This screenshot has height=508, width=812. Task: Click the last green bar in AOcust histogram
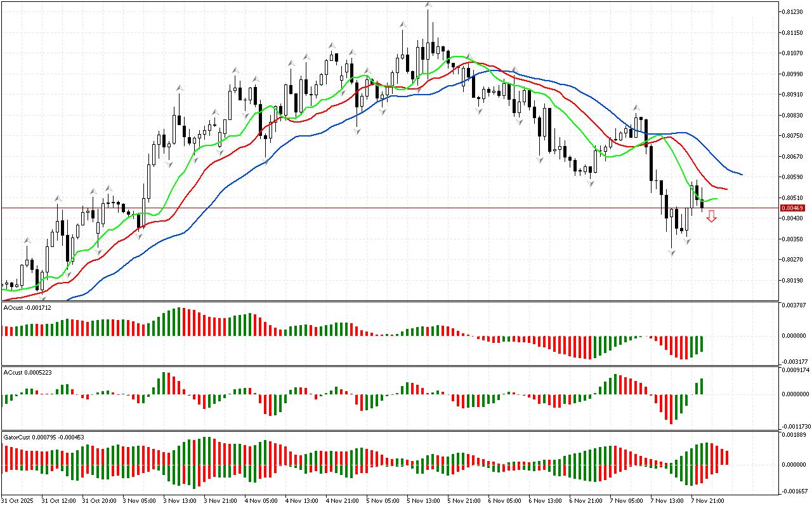coord(702,344)
